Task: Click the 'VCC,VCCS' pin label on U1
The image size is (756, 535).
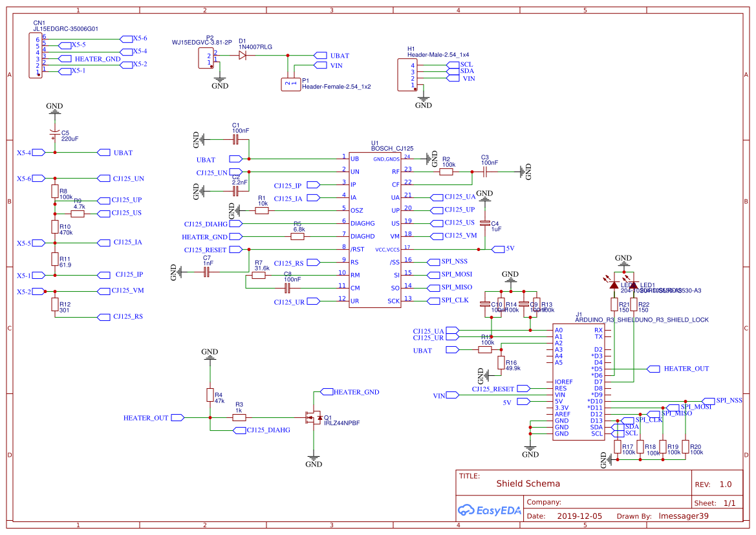Action: (x=387, y=250)
